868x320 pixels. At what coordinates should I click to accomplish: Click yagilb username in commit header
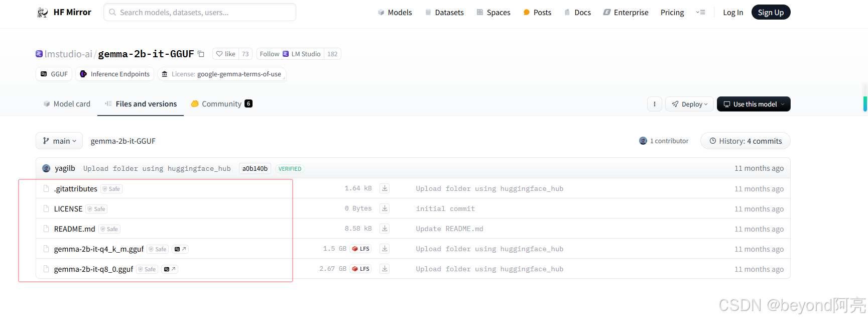(65, 168)
